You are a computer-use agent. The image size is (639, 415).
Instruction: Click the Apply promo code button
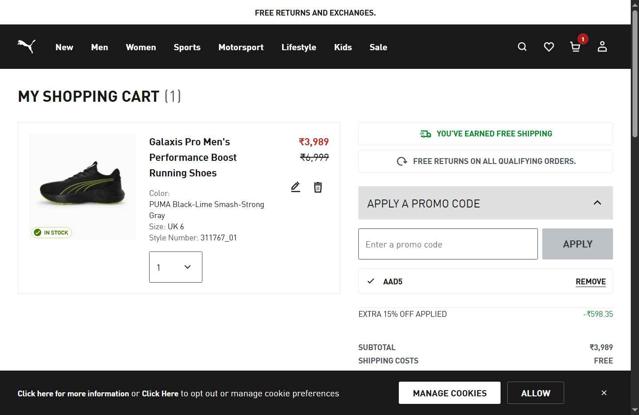577,244
